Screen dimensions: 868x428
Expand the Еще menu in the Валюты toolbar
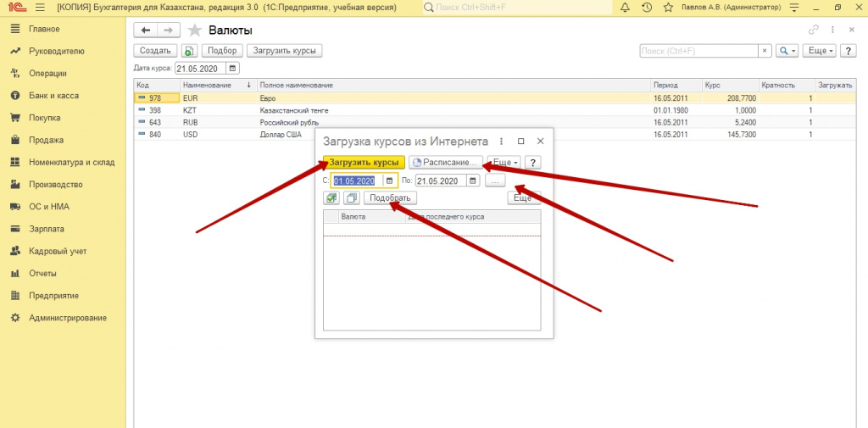pyautogui.click(x=819, y=51)
